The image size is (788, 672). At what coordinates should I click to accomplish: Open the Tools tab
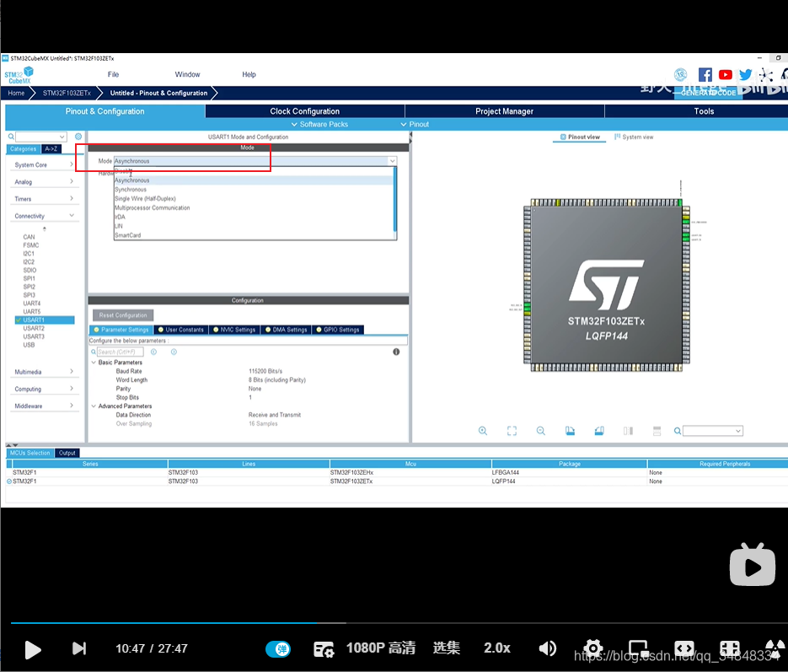(x=704, y=111)
